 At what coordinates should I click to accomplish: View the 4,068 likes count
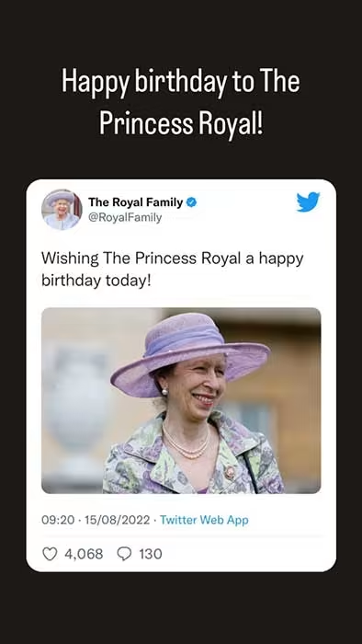(84, 554)
